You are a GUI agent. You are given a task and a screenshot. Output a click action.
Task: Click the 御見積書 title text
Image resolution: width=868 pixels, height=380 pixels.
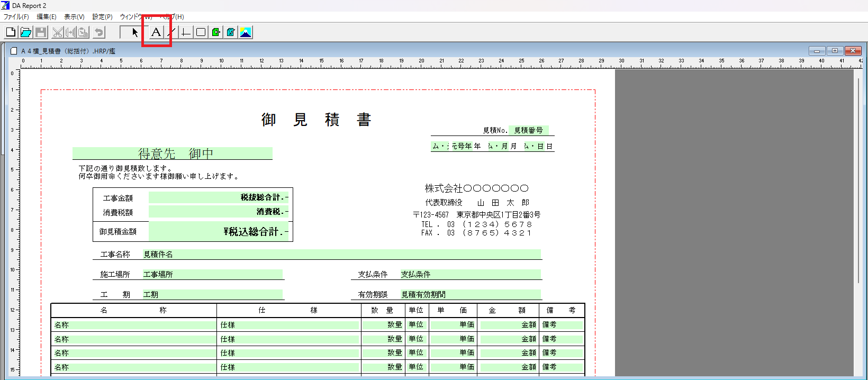pos(316,120)
